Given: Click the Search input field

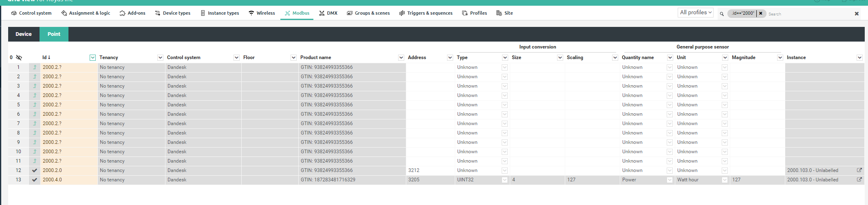Looking at the screenshot, I should pos(807,14).
